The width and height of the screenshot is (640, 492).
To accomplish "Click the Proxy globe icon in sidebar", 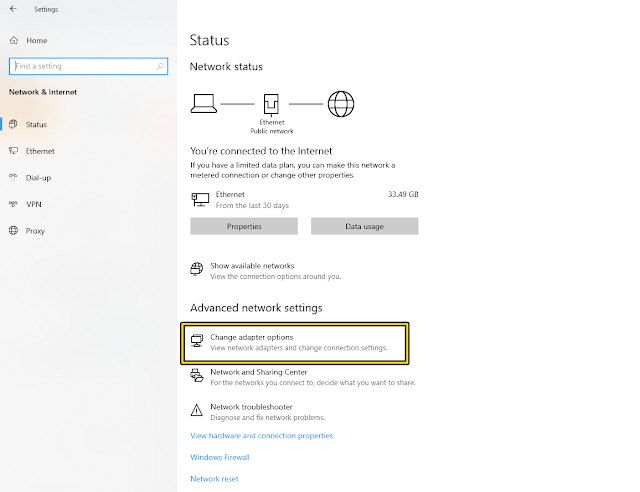I will 13,230.
